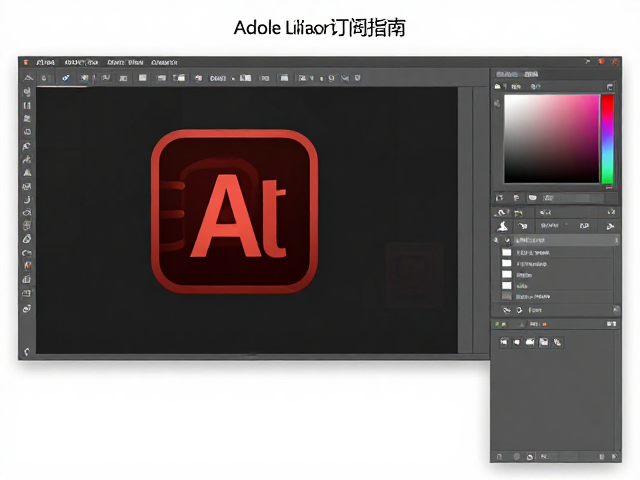Select the red tool icon in left toolbar
This screenshot has height=480, width=640.
(x=27, y=266)
